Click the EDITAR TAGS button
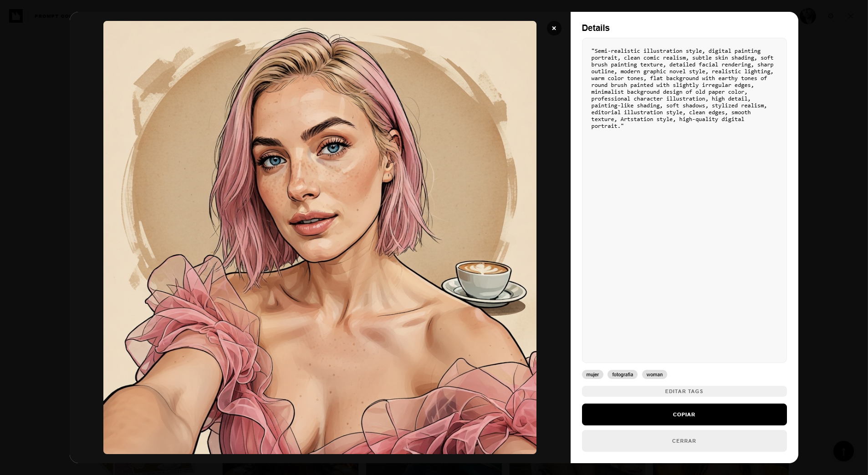Image resolution: width=868 pixels, height=475 pixels. tap(684, 391)
